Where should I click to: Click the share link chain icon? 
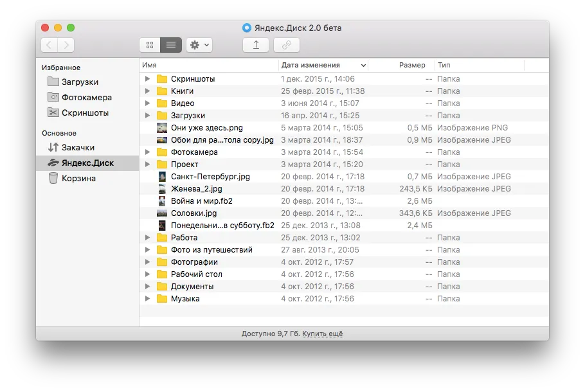click(287, 45)
